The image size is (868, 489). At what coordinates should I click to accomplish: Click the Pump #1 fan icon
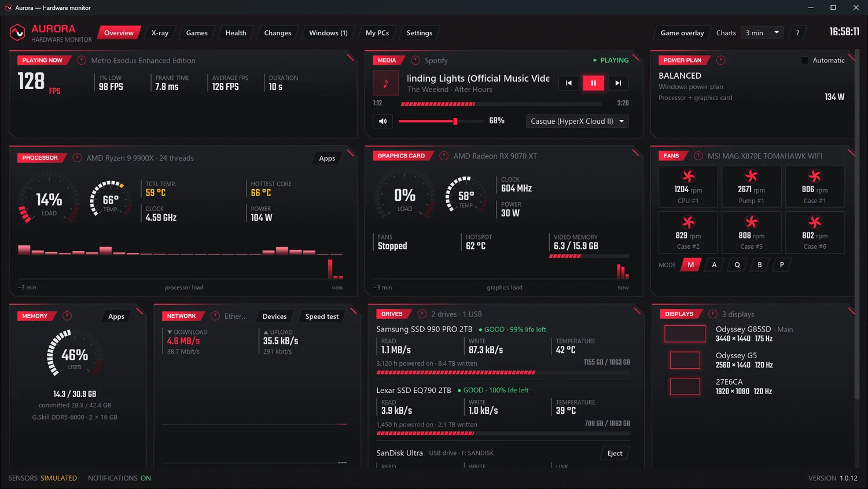pos(751,176)
